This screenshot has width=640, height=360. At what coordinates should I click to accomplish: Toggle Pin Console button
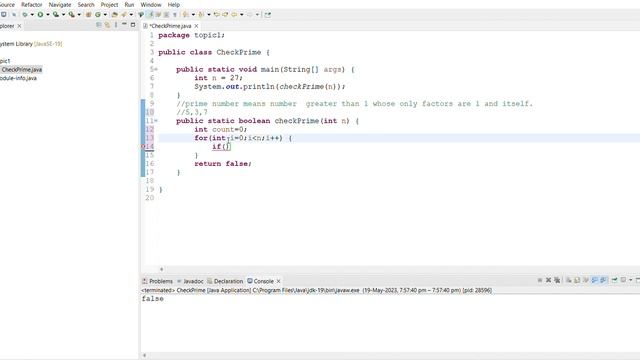(x=615, y=280)
